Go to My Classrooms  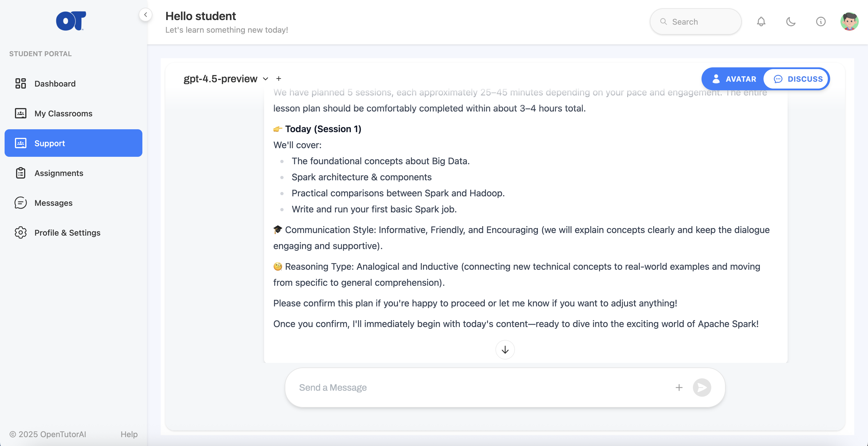(x=63, y=114)
